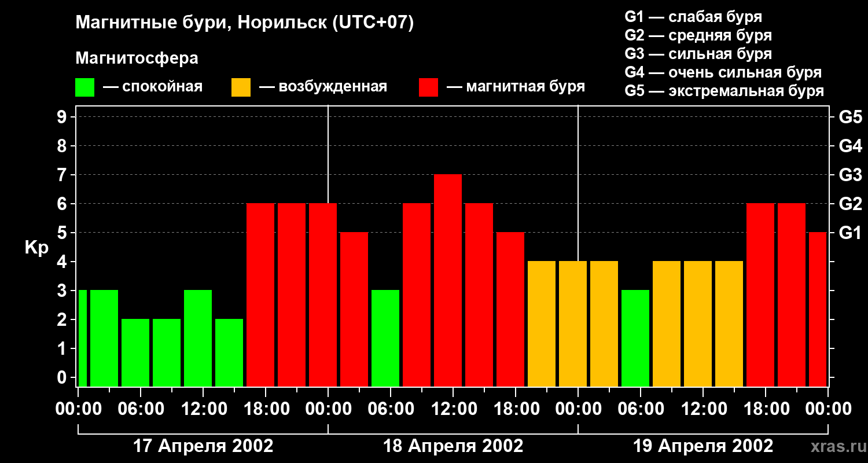
Task: Click the '6' value on the Kp axis
Action: pos(63,204)
